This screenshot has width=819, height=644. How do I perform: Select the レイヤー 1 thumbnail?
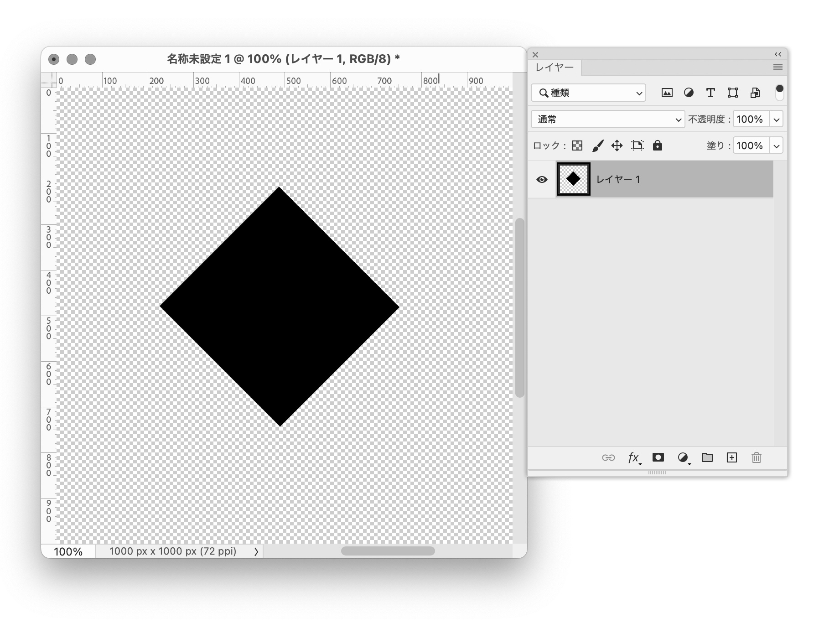click(x=574, y=179)
